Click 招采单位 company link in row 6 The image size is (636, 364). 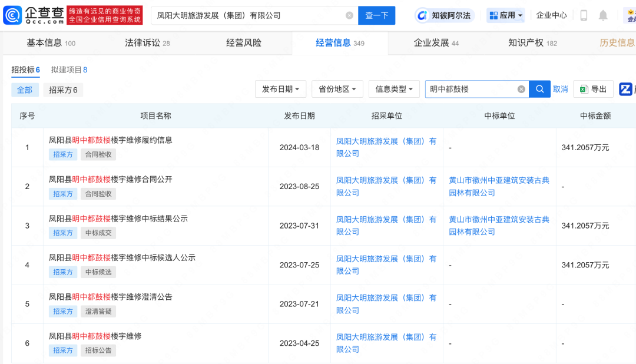[386, 343]
